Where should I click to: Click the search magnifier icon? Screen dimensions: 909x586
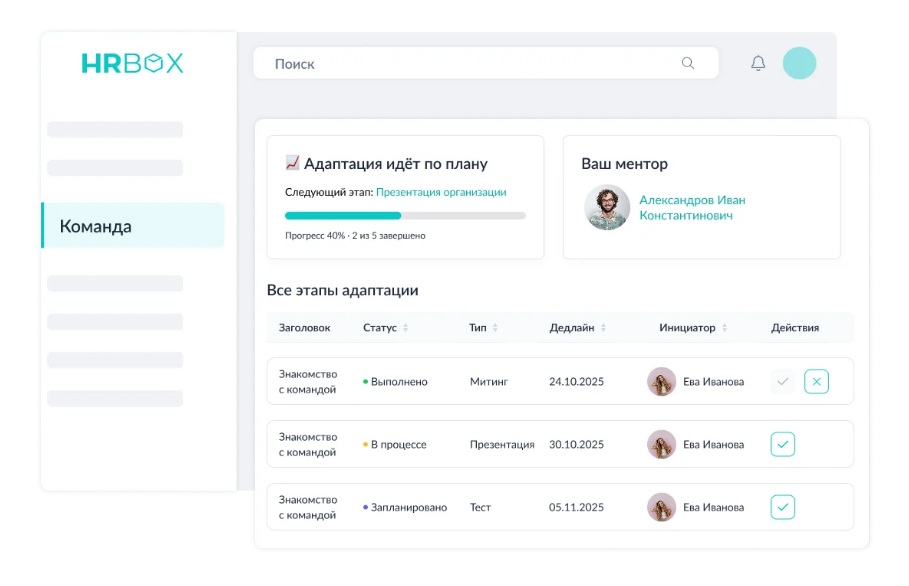[688, 63]
